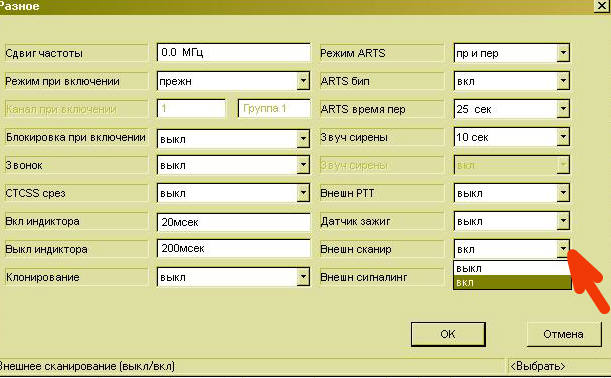The image size is (611, 378).
Task: Open the ARTS бип dropdown
Action: tap(563, 81)
